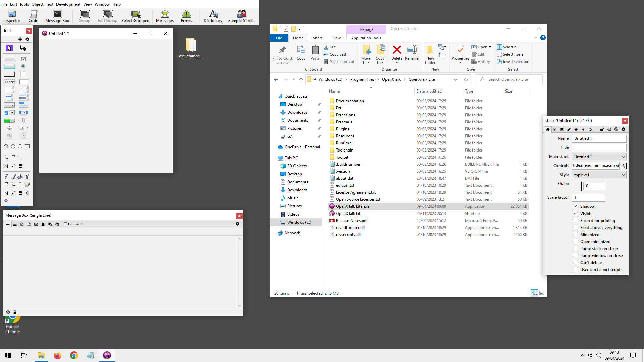Enable Purge stack on close
Screen dimensions: 644x362
(x=576, y=248)
